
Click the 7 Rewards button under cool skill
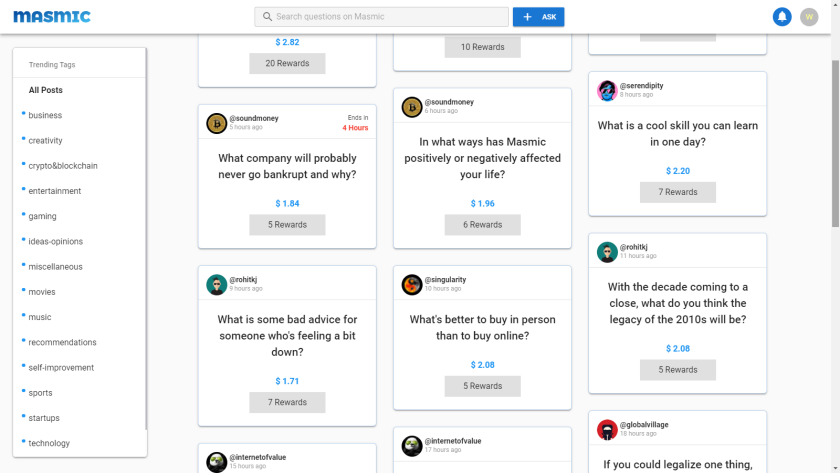click(678, 192)
